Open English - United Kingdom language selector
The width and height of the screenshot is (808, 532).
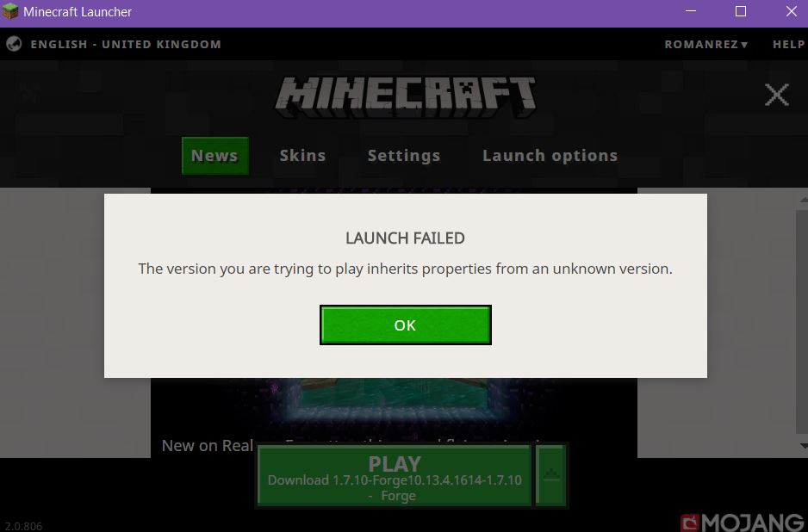point(126,44)
